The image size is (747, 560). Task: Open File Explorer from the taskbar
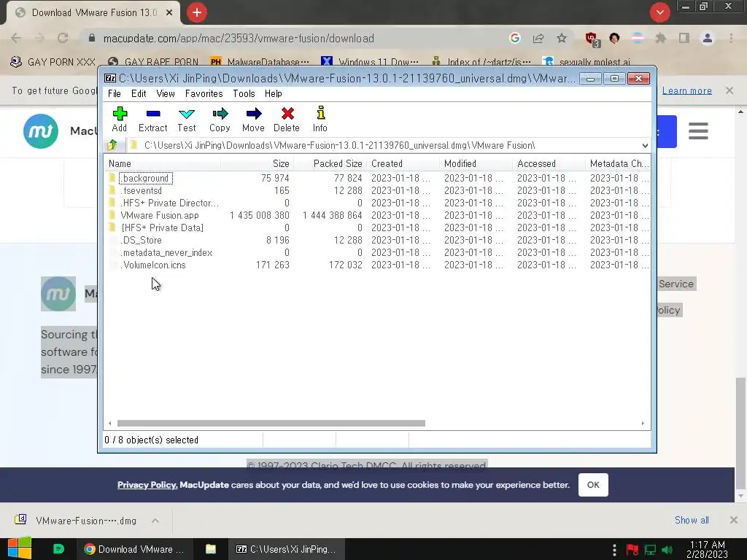[x=211, y=549]
